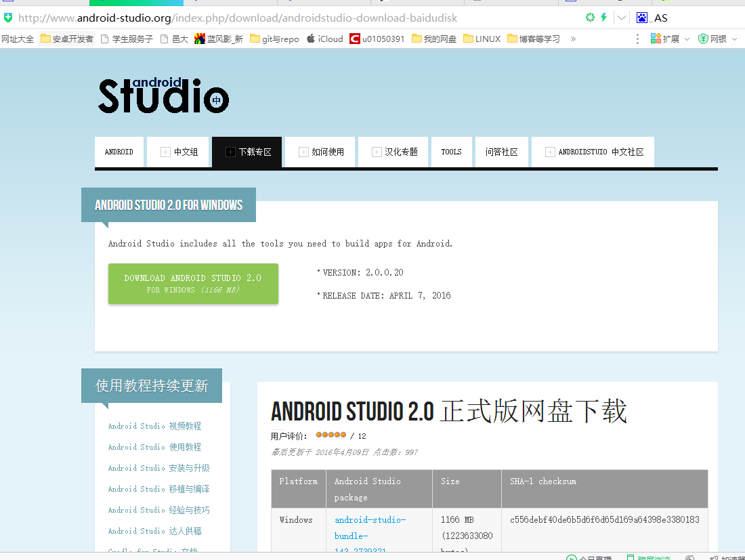Open the git与repo bookmark folder
Image resolution: width=745 pixels, height=560 pixels.
point(274,39)
